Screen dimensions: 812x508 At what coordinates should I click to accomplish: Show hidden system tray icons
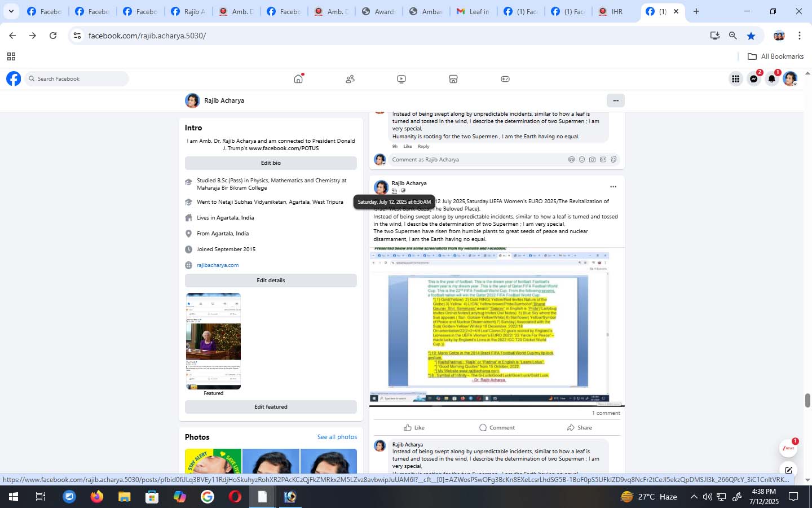point(694,497)
